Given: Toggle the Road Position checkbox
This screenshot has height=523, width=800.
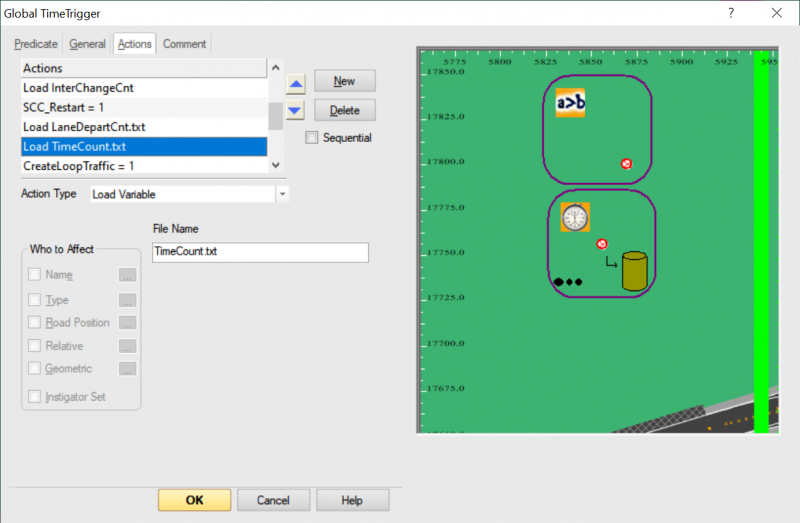Looking at the screenshot, I should [36, 323].
